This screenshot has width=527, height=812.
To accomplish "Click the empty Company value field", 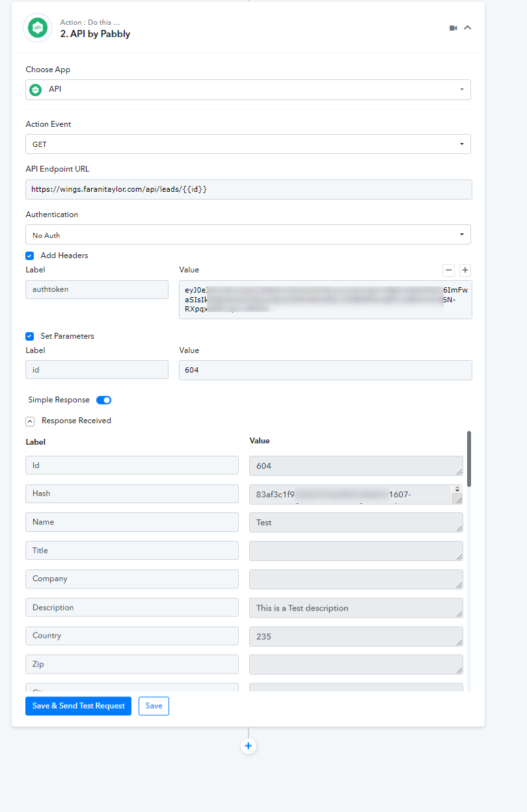I will point(356,579).
